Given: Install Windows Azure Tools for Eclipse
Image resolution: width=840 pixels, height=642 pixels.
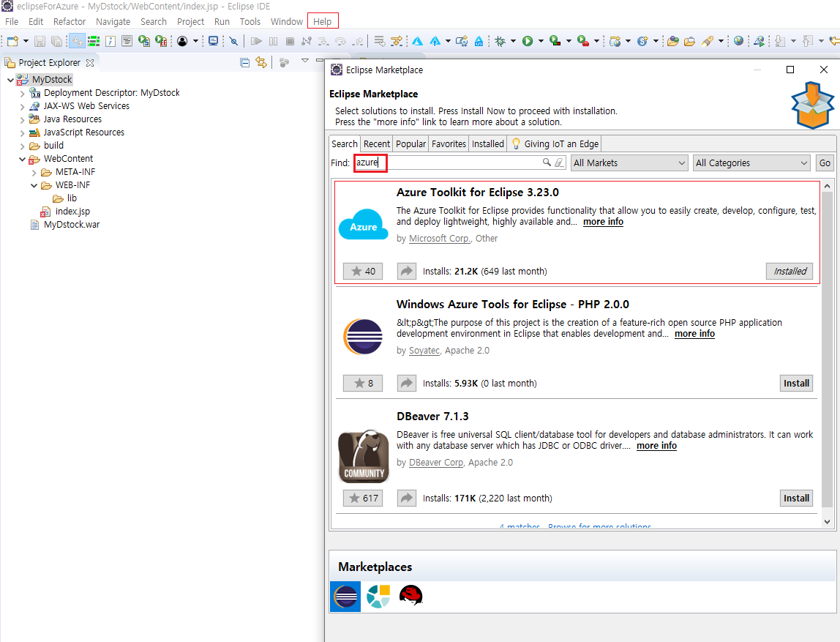Looking at the screenshot, I should tap(796, 383).
